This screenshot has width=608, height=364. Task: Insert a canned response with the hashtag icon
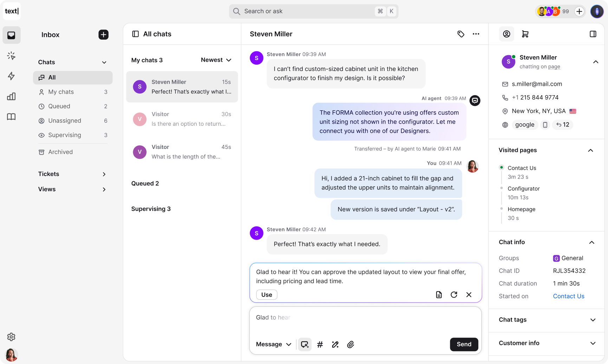320,344
